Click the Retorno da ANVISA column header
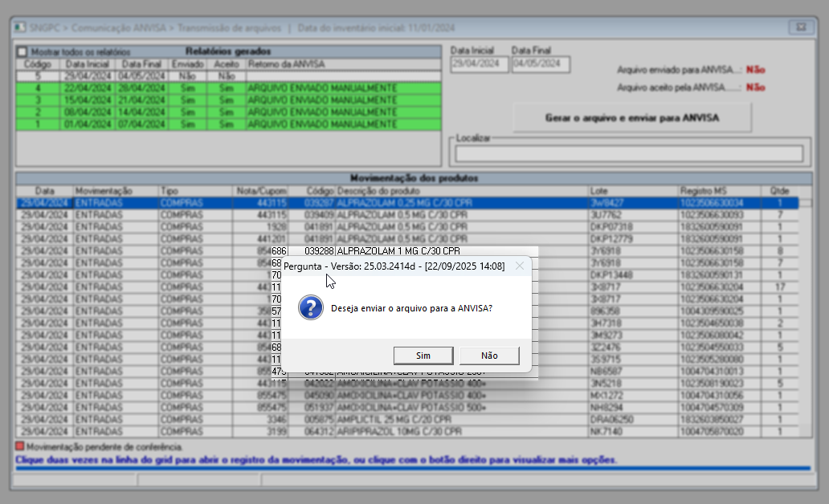The width and height of the screenshot is (829, 504). [344, 64]
